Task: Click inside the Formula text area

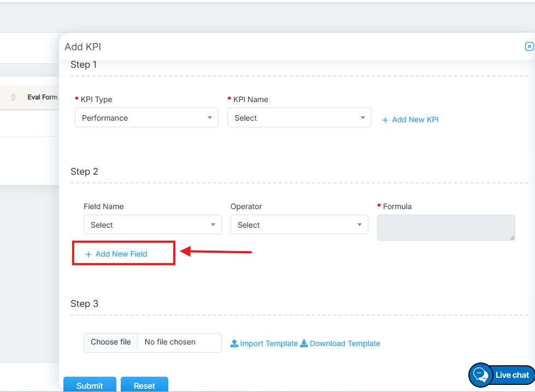Action: 445,227
